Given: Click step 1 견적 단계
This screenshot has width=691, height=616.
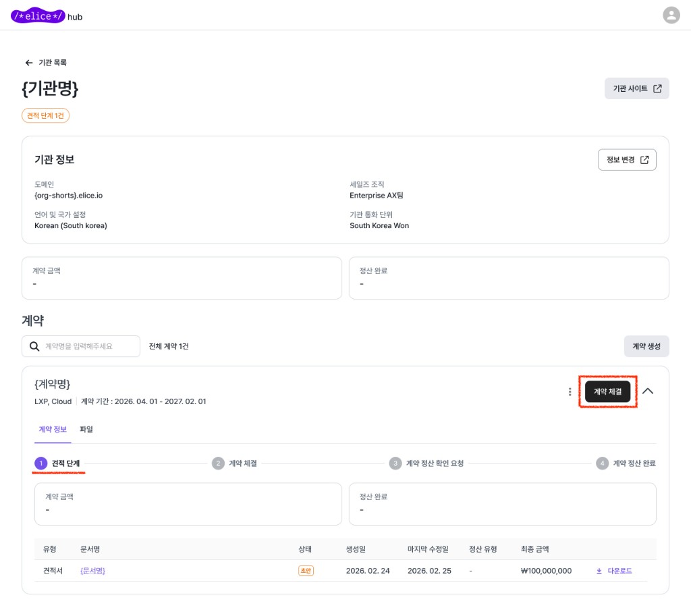Looking at the screenshot, I should pos(57,463).
